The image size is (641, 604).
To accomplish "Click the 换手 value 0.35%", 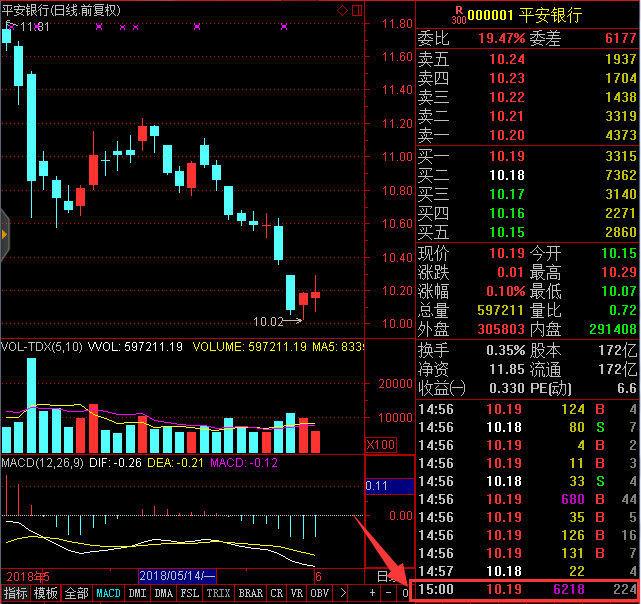I will tap(505, 350).
